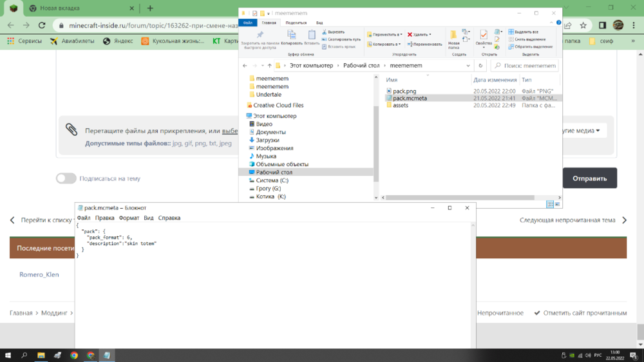The width and height of the screenshot is (644, 362).
Task: Click Explorer Back navigation arrow
Action: 245,65
